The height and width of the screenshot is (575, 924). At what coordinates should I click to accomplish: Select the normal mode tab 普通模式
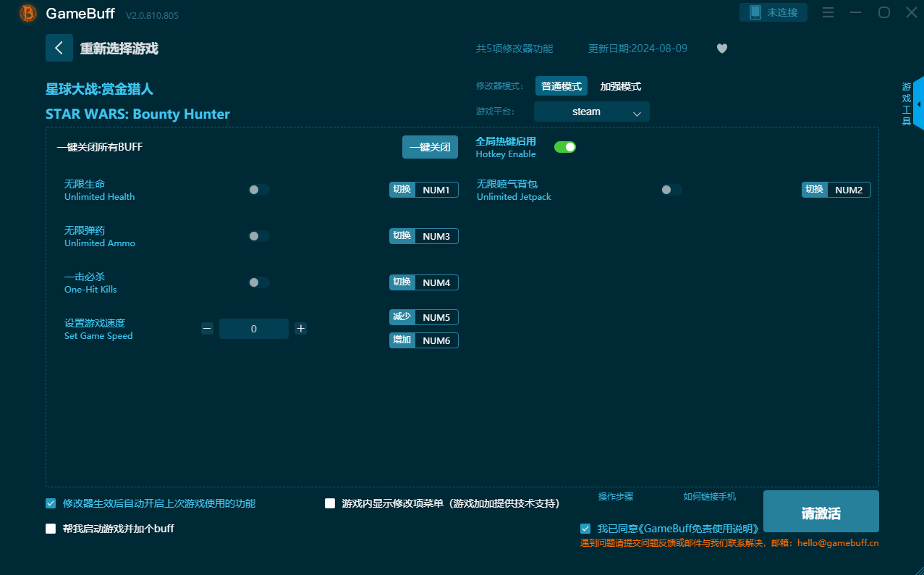(561, 86)
